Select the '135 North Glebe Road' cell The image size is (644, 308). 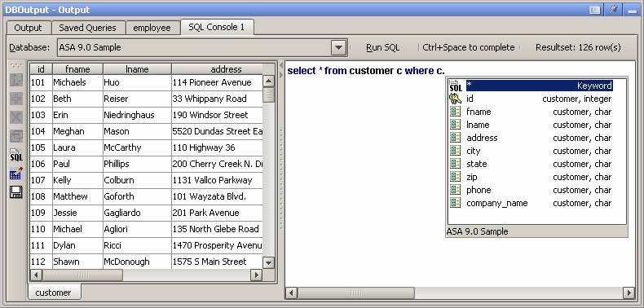tap(218, 229)
